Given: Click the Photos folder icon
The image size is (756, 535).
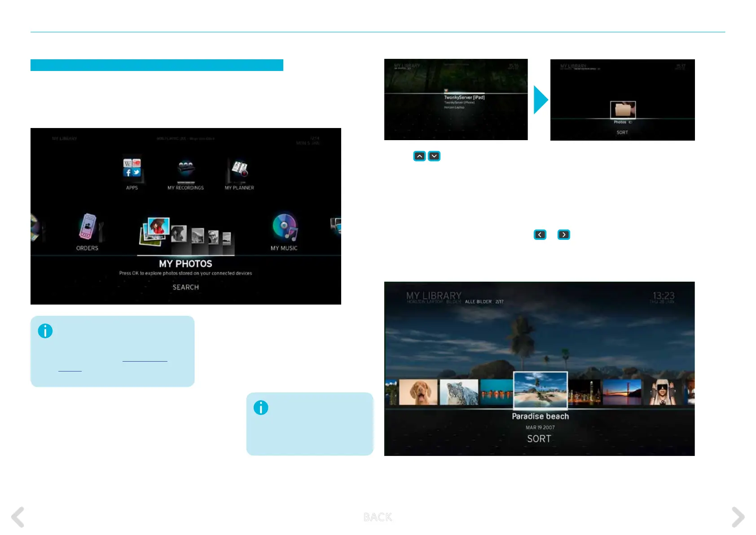Looking at the screenshot, I should (623, 110).
